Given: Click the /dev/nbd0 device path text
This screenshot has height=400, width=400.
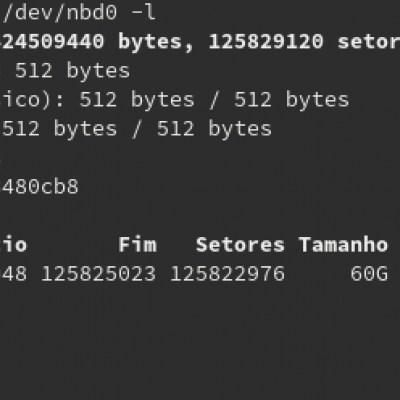Looking at the screenshot, I should 60,13.
